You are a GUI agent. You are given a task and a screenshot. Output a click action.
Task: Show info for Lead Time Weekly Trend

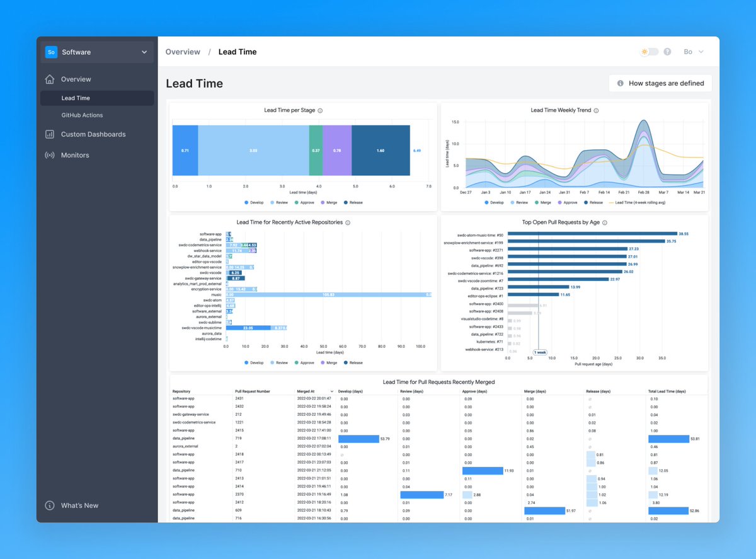point(596,110)
